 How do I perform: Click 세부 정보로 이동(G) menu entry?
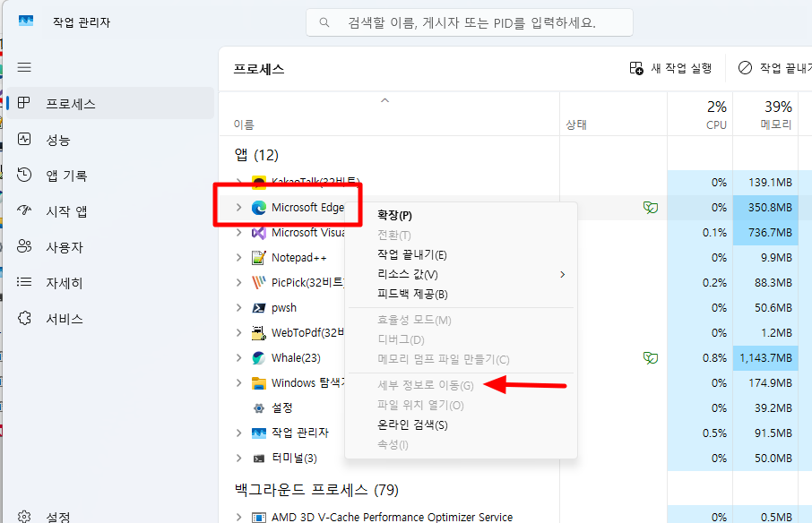coord(461,385)
